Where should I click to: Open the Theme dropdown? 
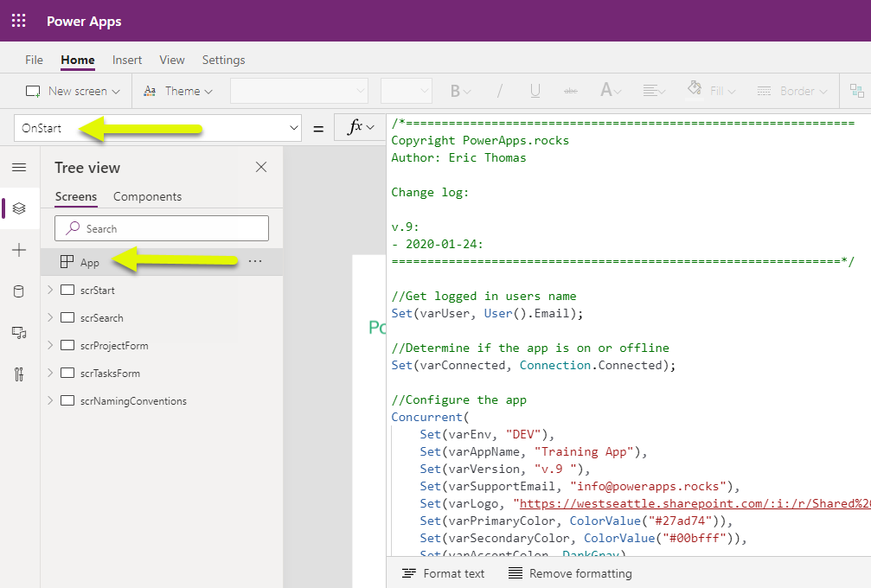(178, 91)
